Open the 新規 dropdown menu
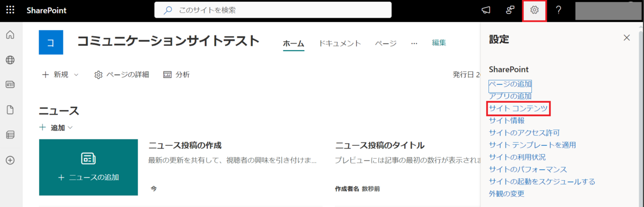Screen dimensions: 644x207 pos(60,75)
